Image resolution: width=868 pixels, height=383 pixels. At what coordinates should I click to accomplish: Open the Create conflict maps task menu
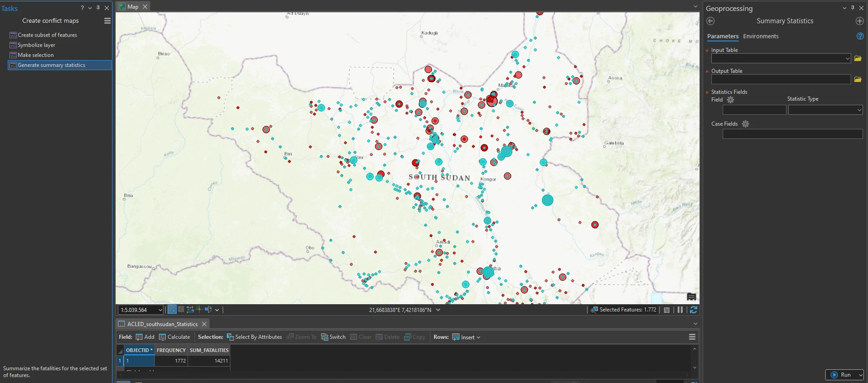coord(107,21)
